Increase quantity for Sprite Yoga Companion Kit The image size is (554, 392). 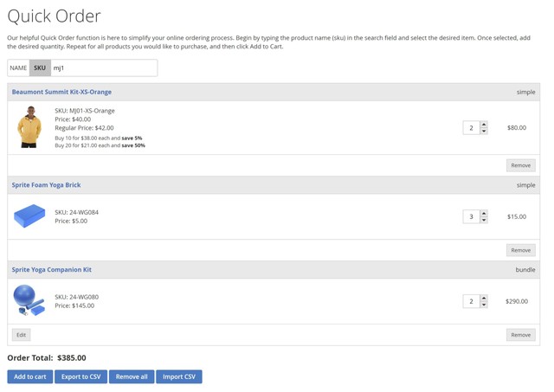484,298
